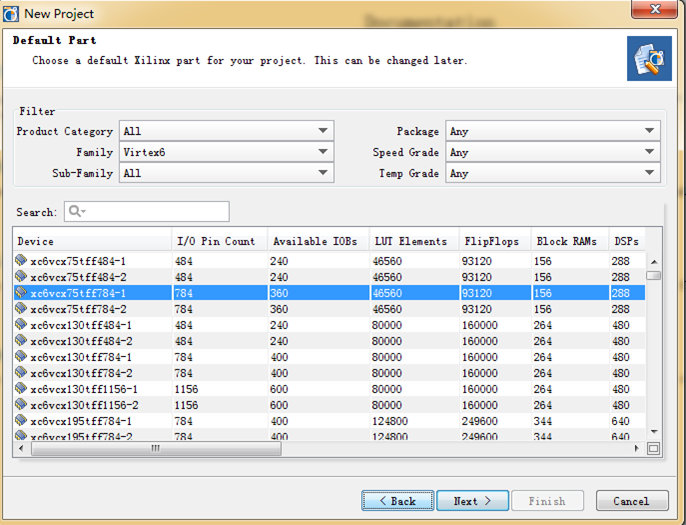Select device xc6vcx75tff784-2
686x525 pixels.
click(329, 309)
